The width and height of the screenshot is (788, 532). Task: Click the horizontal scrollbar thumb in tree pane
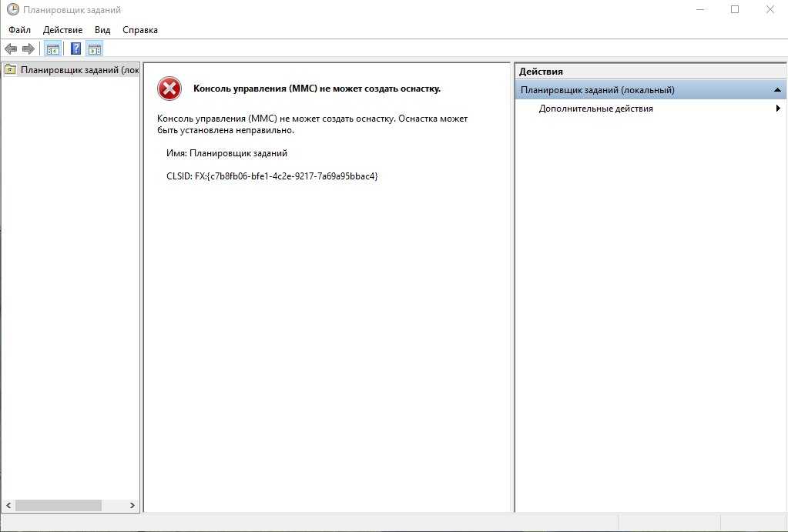click(59, 505)
